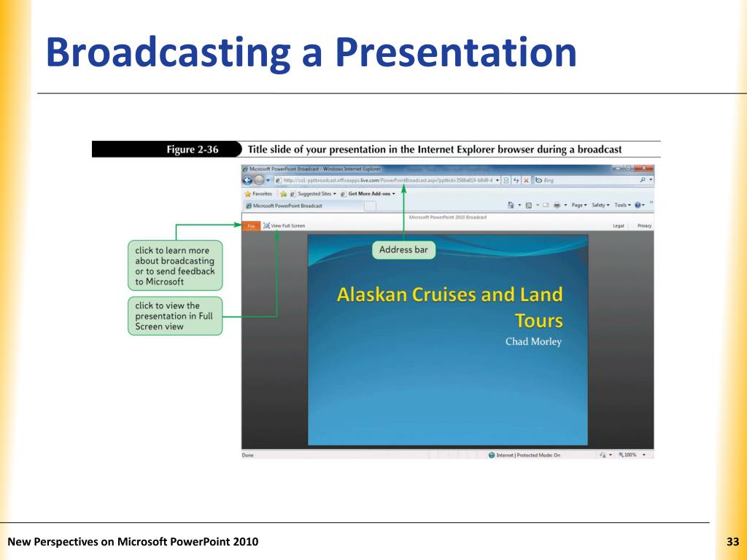The height and width of the screenshot is (560, 747).
Task: Go back with the browser Back arrow
Action: point(247,180)
